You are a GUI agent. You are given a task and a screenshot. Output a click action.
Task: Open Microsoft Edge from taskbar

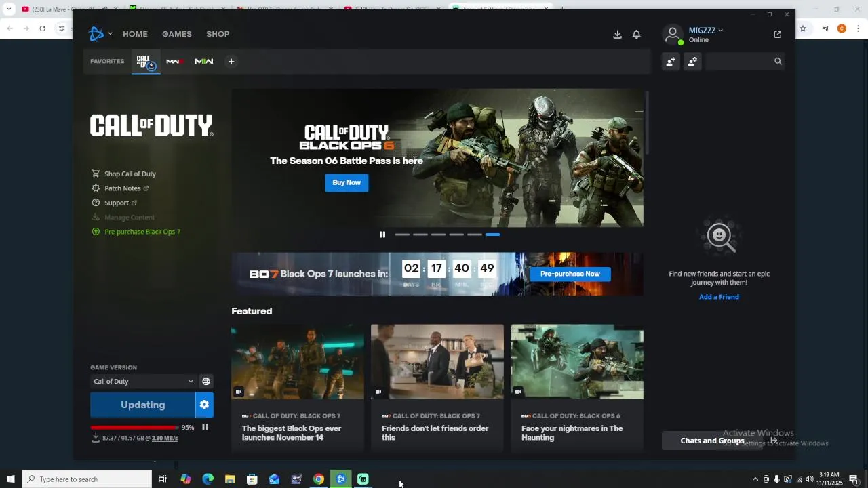208,479
